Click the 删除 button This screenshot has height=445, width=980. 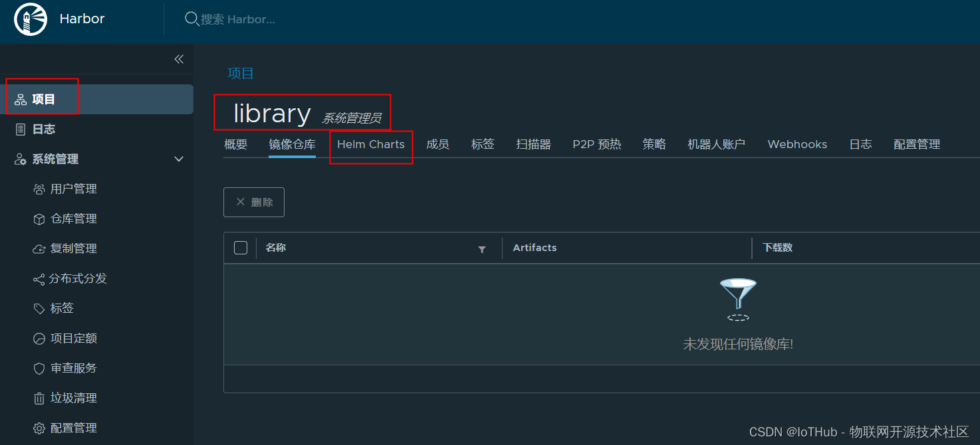click(254, 202)
